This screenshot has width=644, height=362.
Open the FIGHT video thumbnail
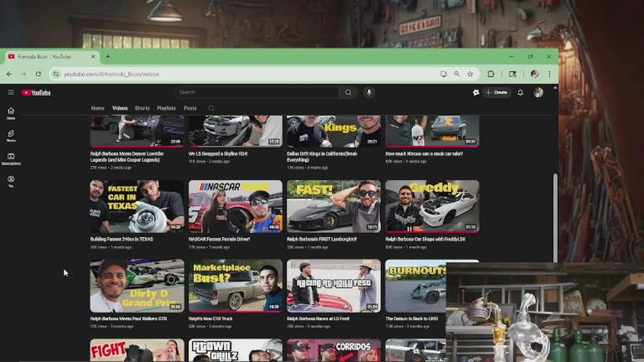point(137,350)
